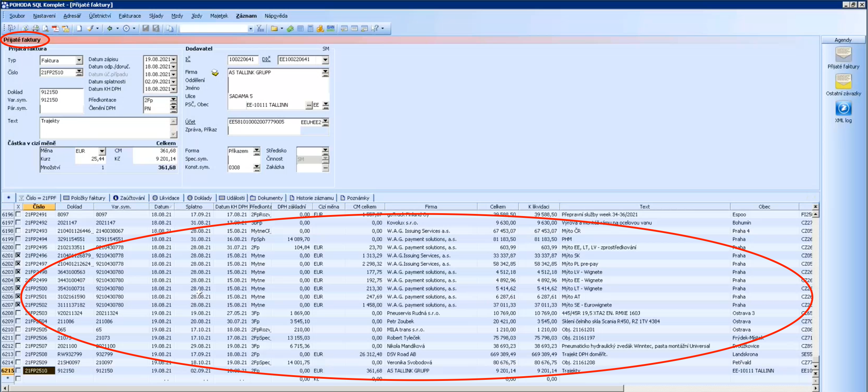868x392 pixels.
Task: Expand the Měna currency dropdown showing EUR
Action: pos(102,151)
